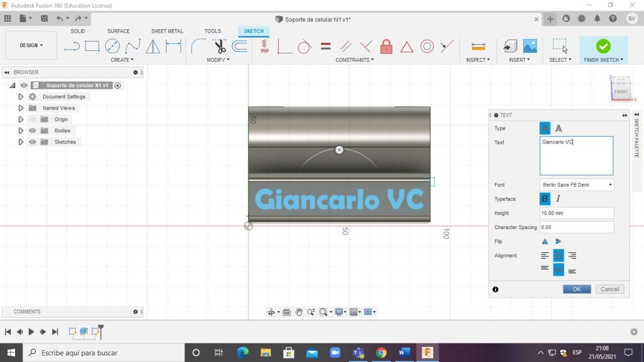Screen dimensions: 644x362
Task: Open notifications bell icon
Action: pos(597,19)
